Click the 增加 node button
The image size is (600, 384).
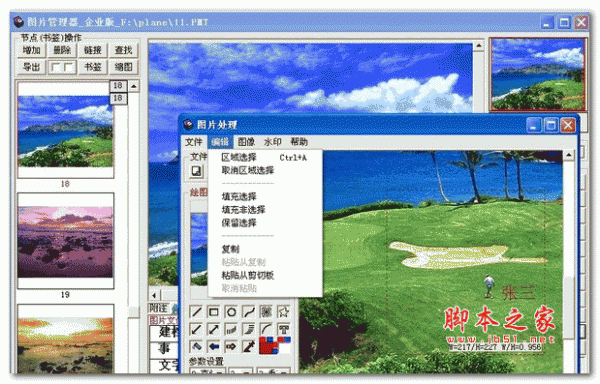[x=31, y=50]
